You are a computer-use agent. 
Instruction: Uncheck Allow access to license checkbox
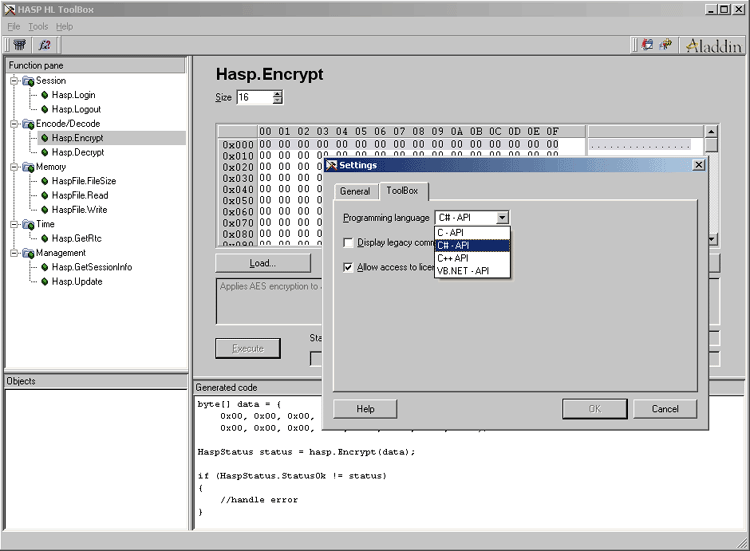click(348, 267)
